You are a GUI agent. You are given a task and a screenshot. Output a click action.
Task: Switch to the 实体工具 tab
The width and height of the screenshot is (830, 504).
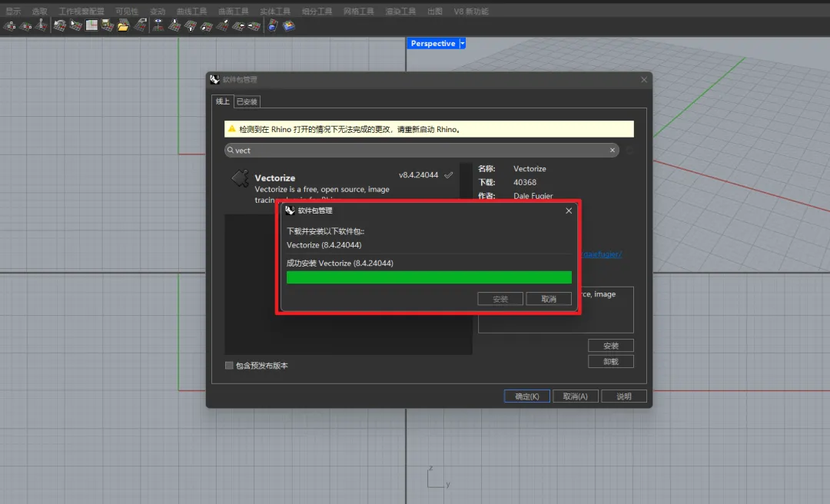pos(275,11)
